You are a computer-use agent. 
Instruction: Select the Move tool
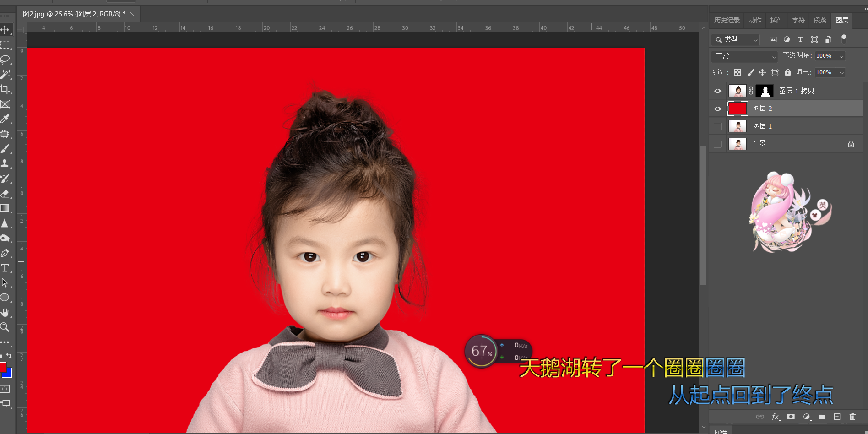point(6,30)
